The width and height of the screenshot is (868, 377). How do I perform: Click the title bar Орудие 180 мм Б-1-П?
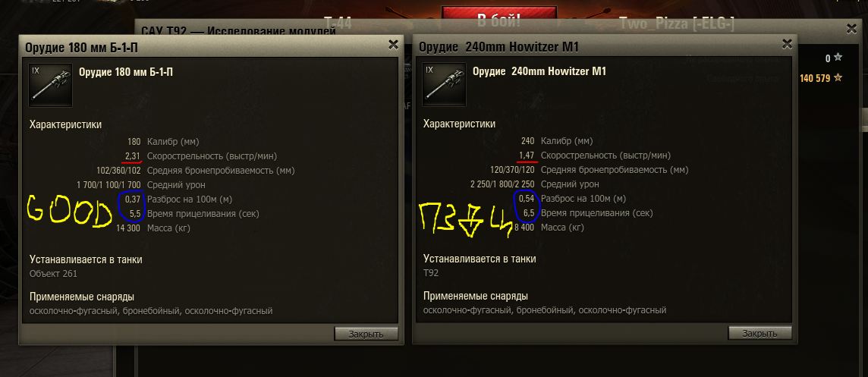tap(81, 48)
